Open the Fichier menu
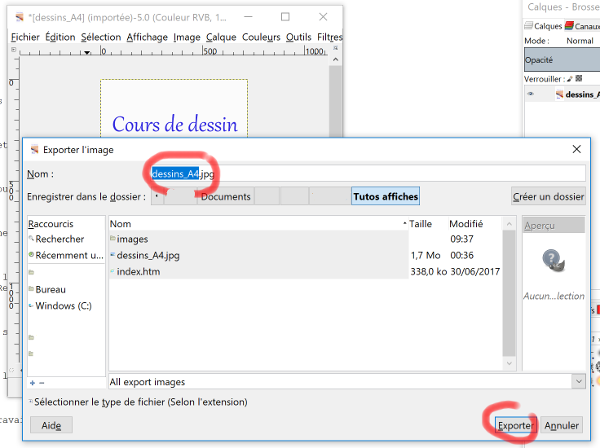The height and width of the screenshot is (448, 600). (x=25, y=37)
